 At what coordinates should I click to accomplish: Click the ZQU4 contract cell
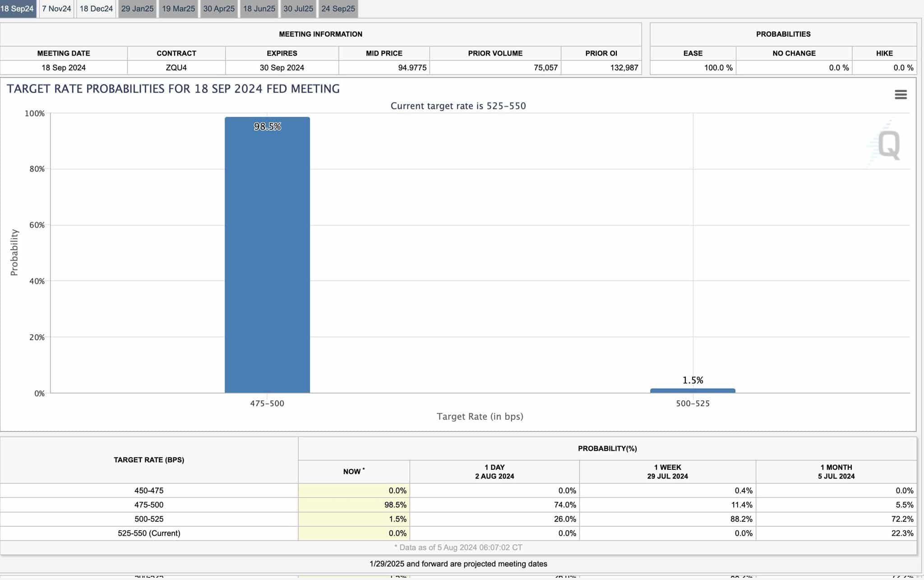[176, 68]
